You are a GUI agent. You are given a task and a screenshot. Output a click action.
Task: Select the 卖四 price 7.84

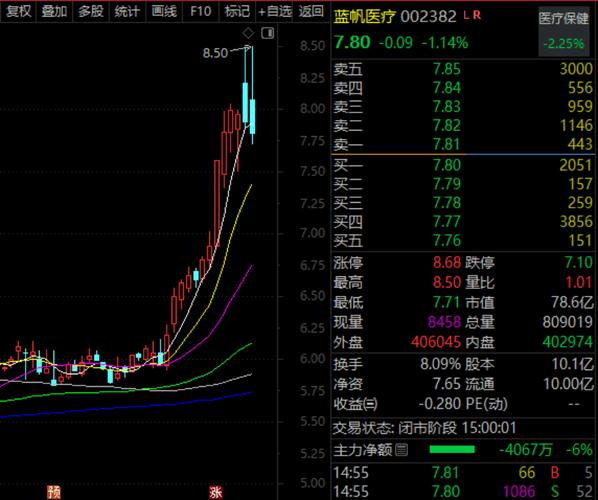coord(447,88)
